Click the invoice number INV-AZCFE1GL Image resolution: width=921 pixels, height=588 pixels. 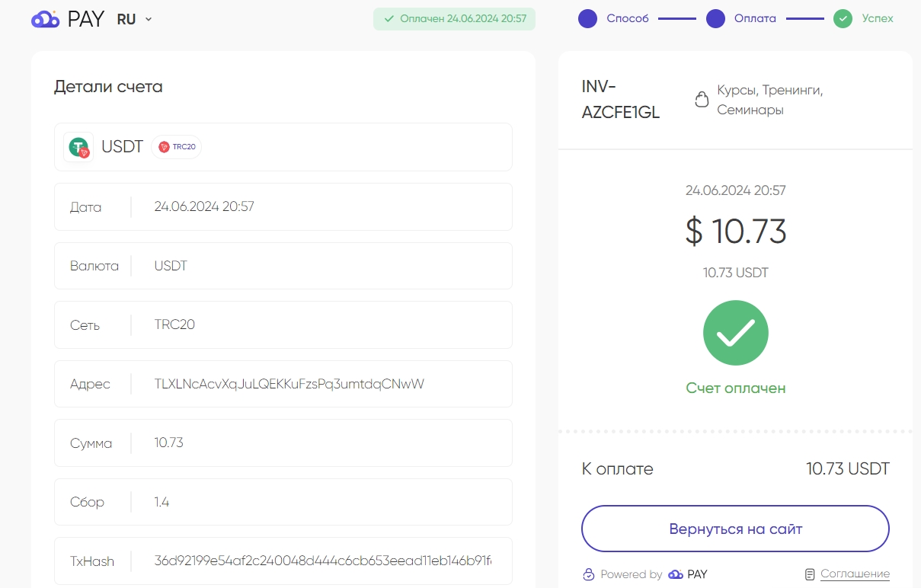click(621, 100)
